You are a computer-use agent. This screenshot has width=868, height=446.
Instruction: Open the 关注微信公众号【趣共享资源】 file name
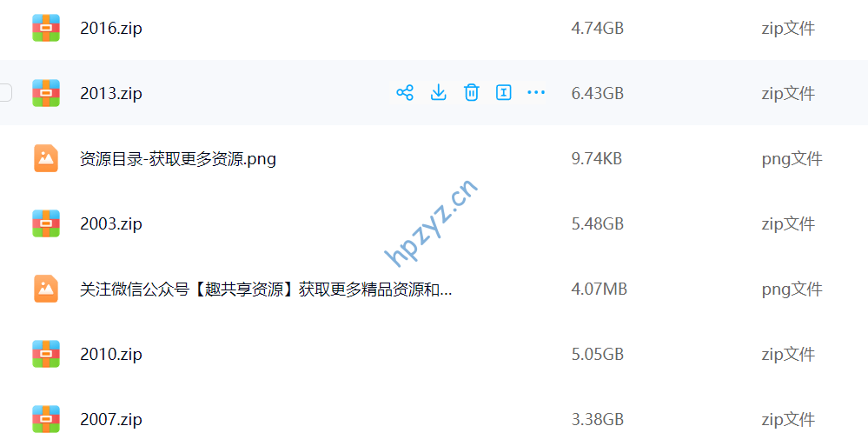(266, 290)
